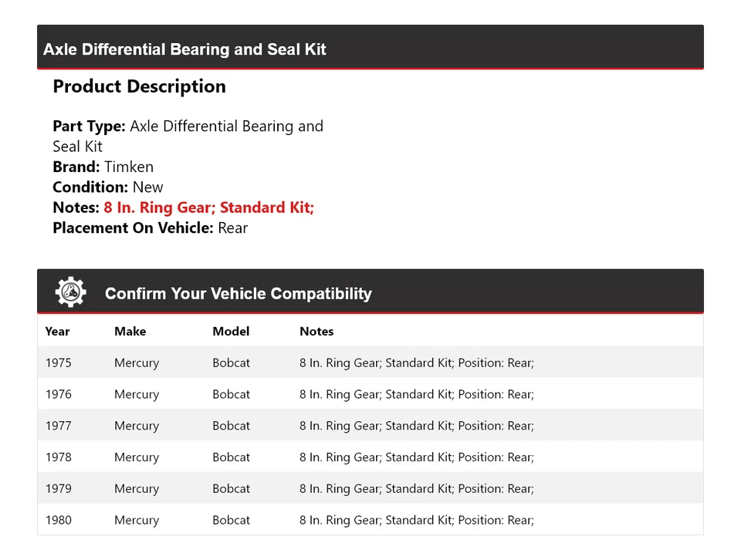Click Bobcat in the 1975 row

pyautogui.click(x=231, y=363)
